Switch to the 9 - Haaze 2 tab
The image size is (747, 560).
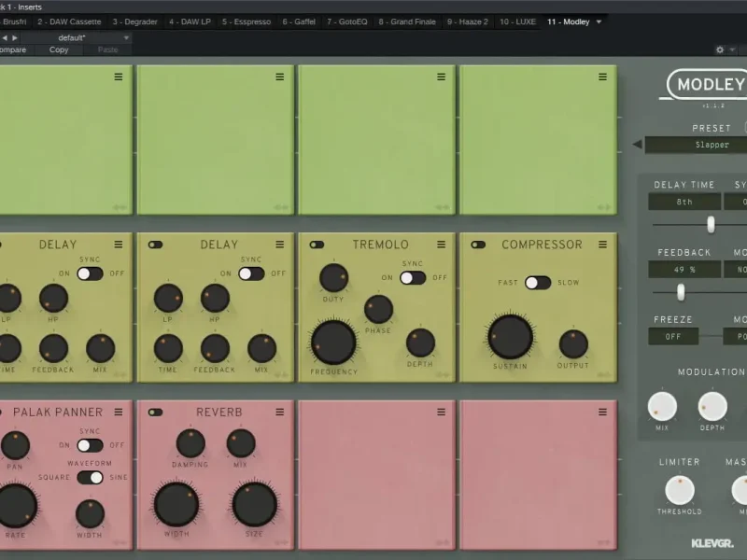click(468, 21)
